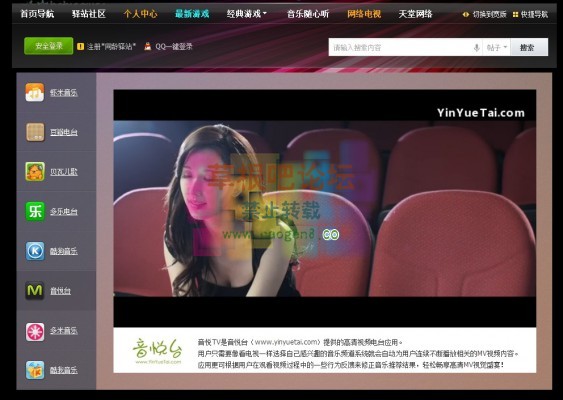Open the green 乐 多乐电台 icon
Image resolution: width=563 pixels, height=400 pixels.
pyautogui.click(x=35, y=211)
